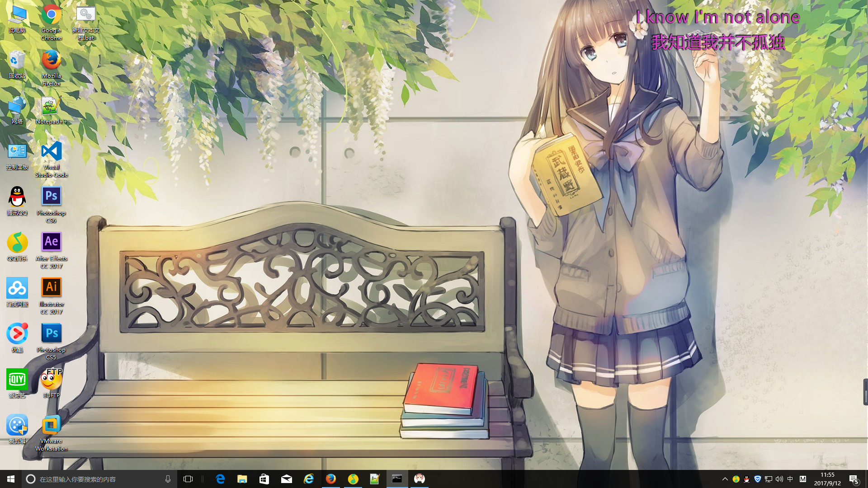Launch Microsoft Edge from the taskbar
Image resolution: width=868 pixels, height=488 pixels.
click(x=220, y=479)
